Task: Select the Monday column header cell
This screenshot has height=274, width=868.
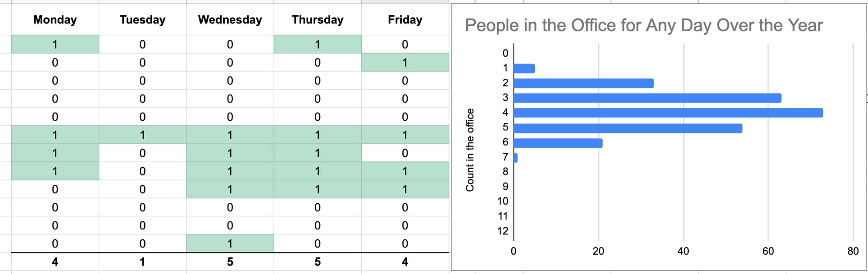Action: (55, 19)
